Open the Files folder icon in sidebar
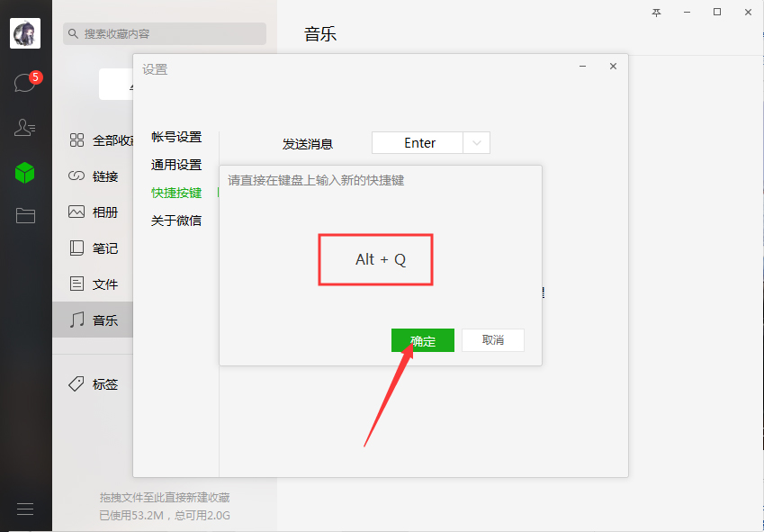 click(x=25, y=213)
